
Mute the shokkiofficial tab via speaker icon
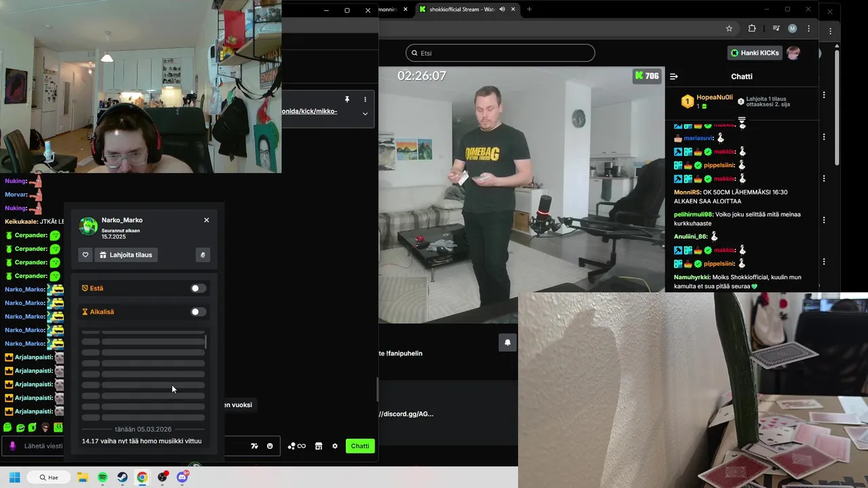502,9
